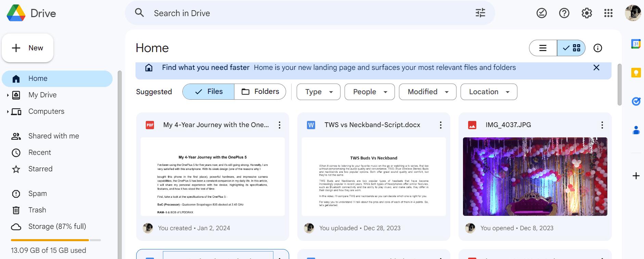Screen dimensions: 644x259
Task: Open the Help question mark icon
Action: click(x=564, y=13)
